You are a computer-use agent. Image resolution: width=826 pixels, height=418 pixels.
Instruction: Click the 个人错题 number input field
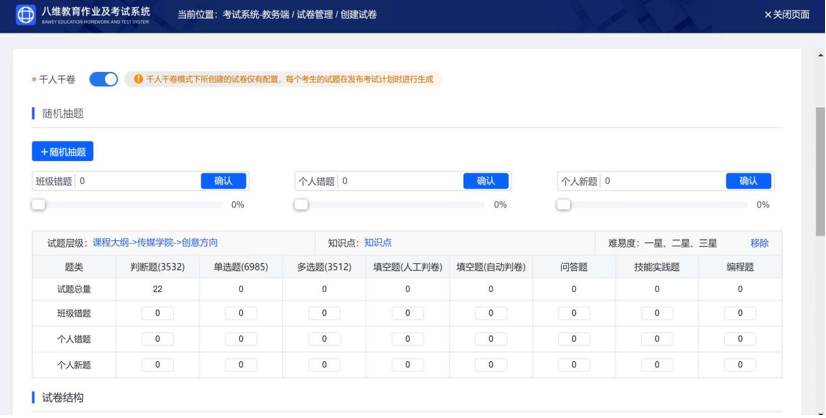(400, 181)
